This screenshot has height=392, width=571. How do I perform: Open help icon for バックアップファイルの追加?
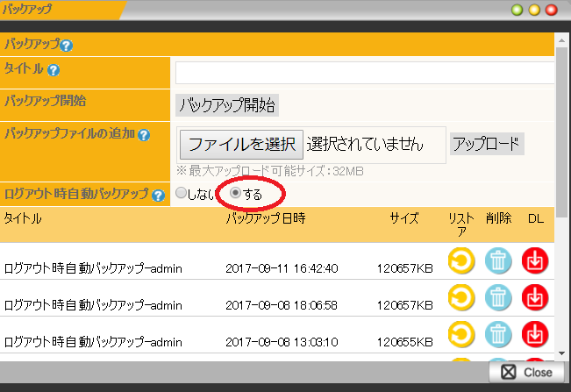tap(144, 135)
